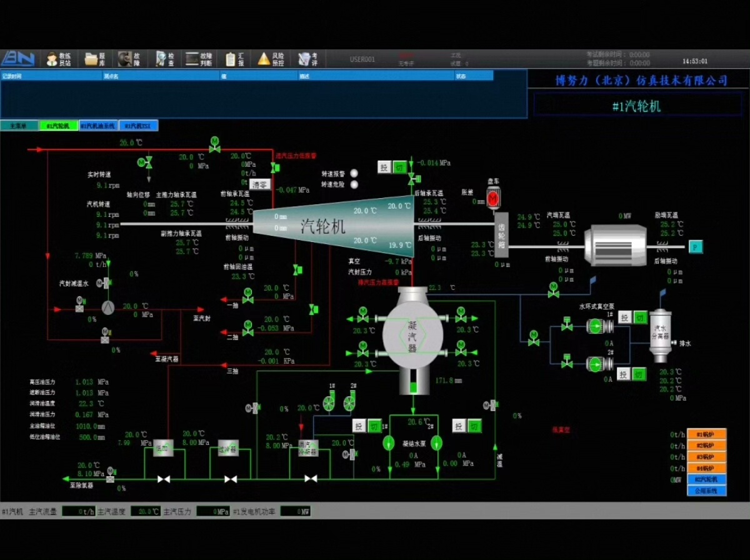The width and height of the screenshot is (750, 560).
Task: Open the #2汽轮机 navigation button
Action: pos(706,479)
